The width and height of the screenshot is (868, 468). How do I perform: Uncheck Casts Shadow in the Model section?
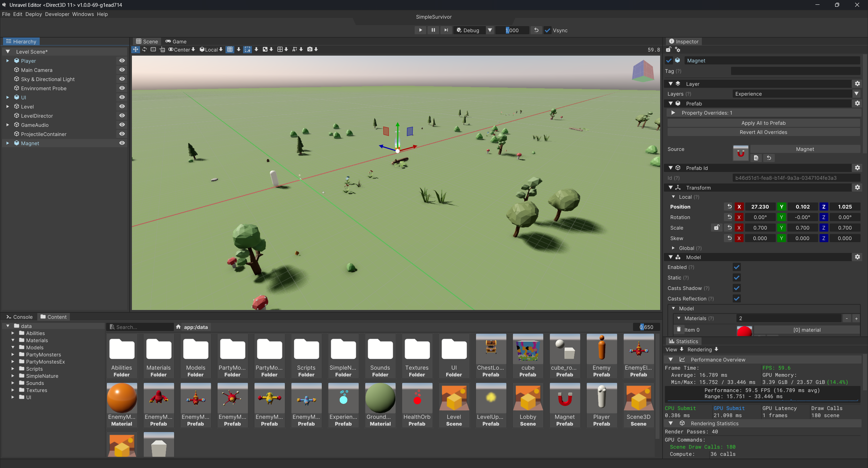click(736, 288)
